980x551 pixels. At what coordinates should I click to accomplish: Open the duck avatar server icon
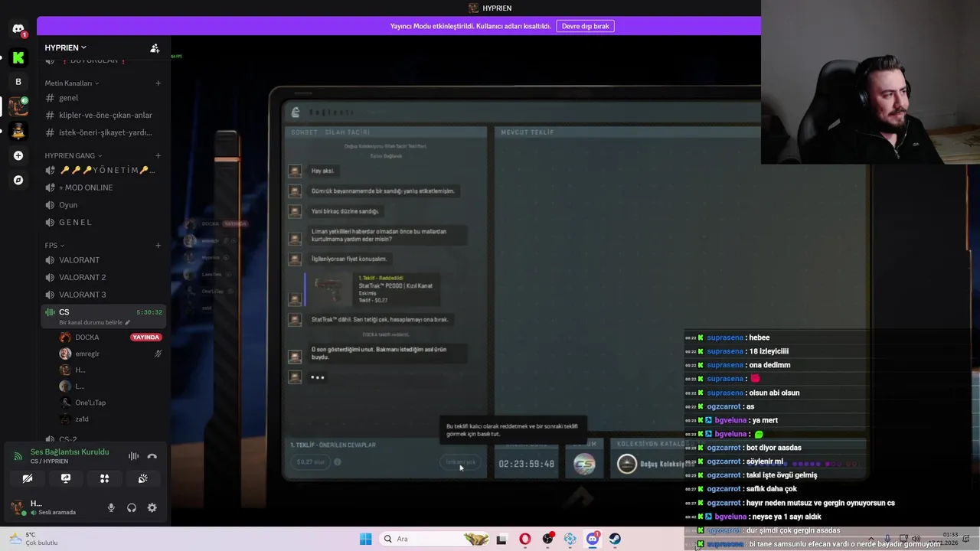18,131
